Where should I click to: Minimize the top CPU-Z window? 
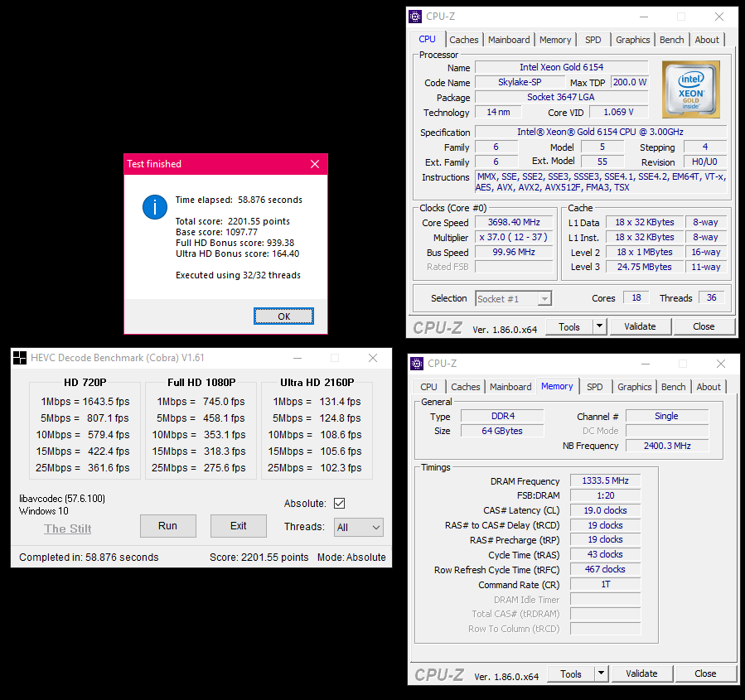point(644,17)
